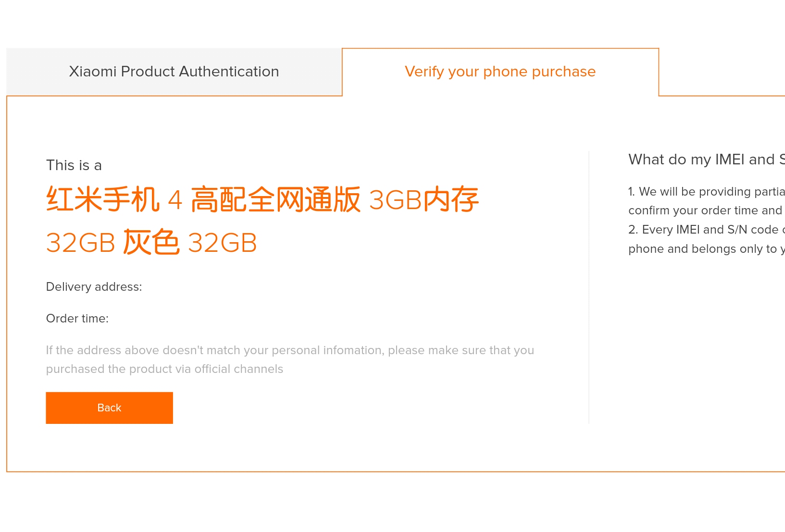Click the "phone and belongs only to" line

[706, 249]
